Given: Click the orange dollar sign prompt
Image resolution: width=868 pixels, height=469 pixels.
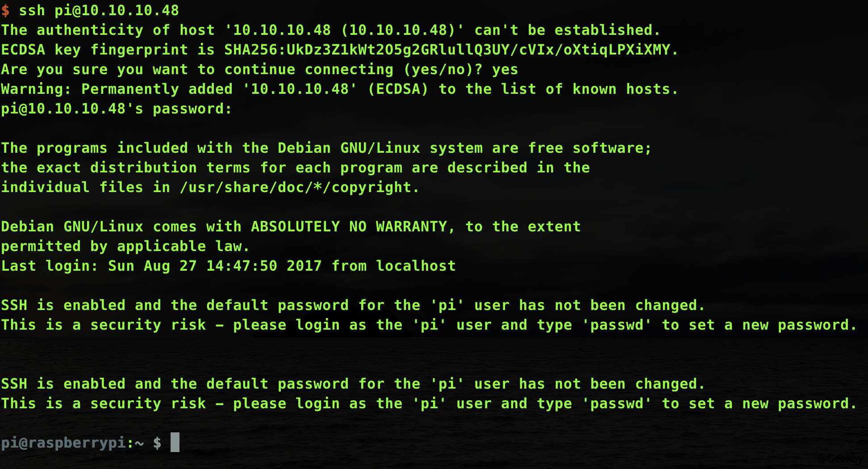Looking at the screenshot, I should tap(5, 10).
